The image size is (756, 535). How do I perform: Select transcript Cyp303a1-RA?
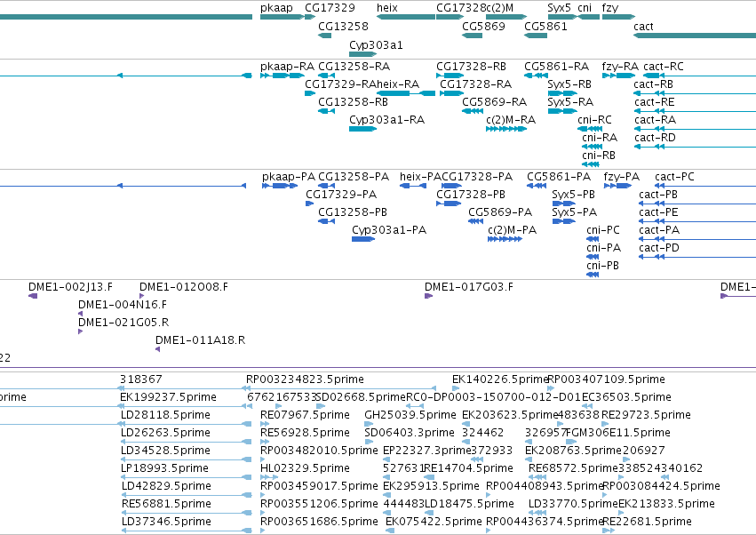coord(386,120)
